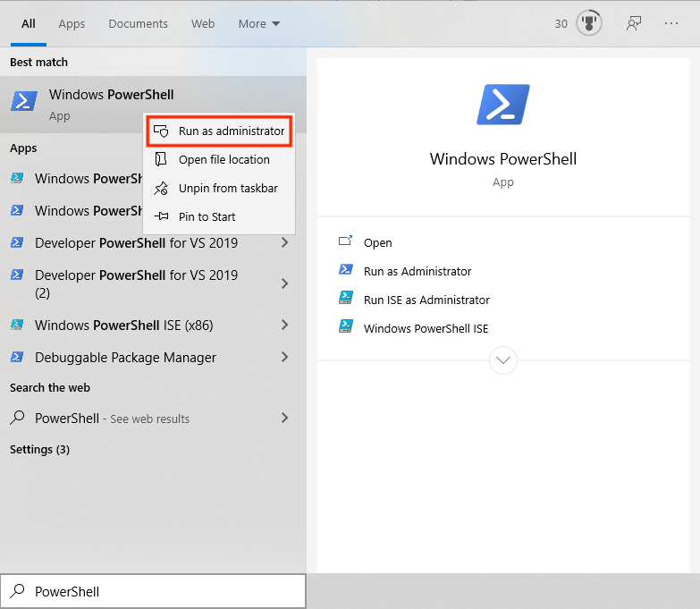Image resolution: width=700 pixels, height=609 pixels.
Task: Click the unpin icon beside Unpin from taskbar
Action: [x=161, y=188]
